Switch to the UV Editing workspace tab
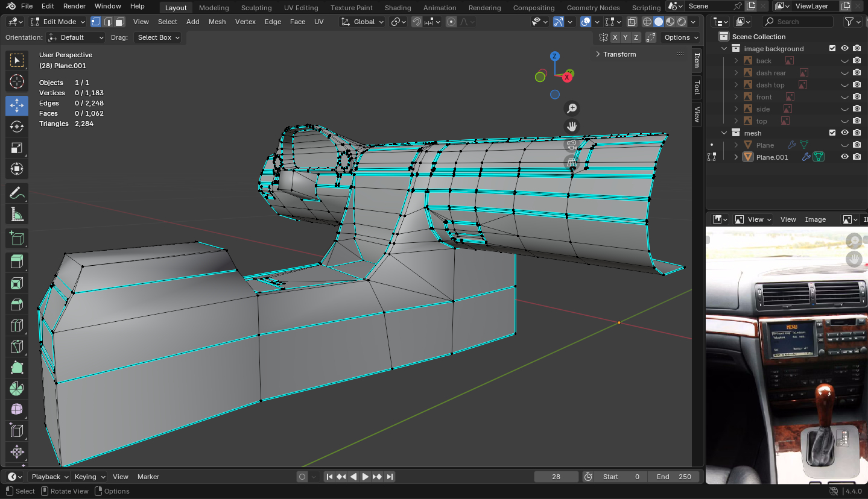Screen dimensions: 868x499 point(300,8)
